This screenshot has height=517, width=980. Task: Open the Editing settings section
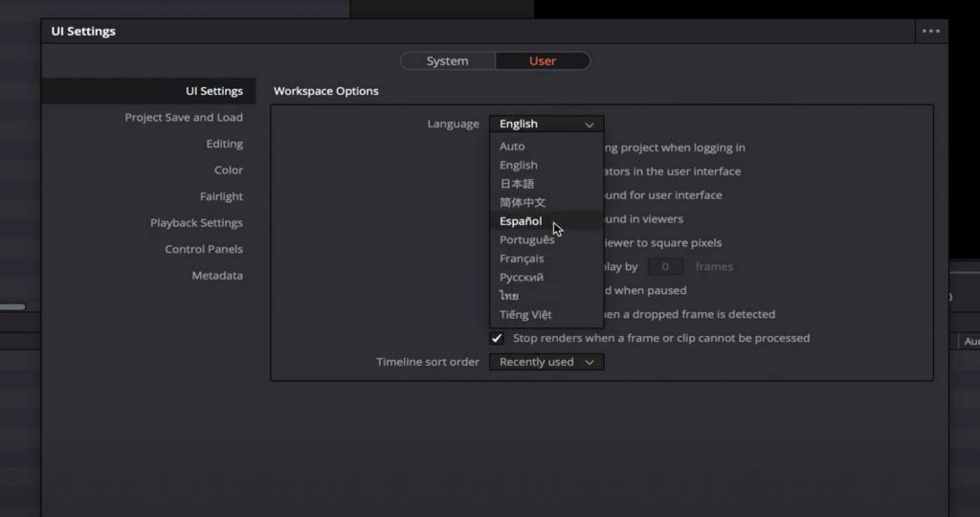point(224,144)
